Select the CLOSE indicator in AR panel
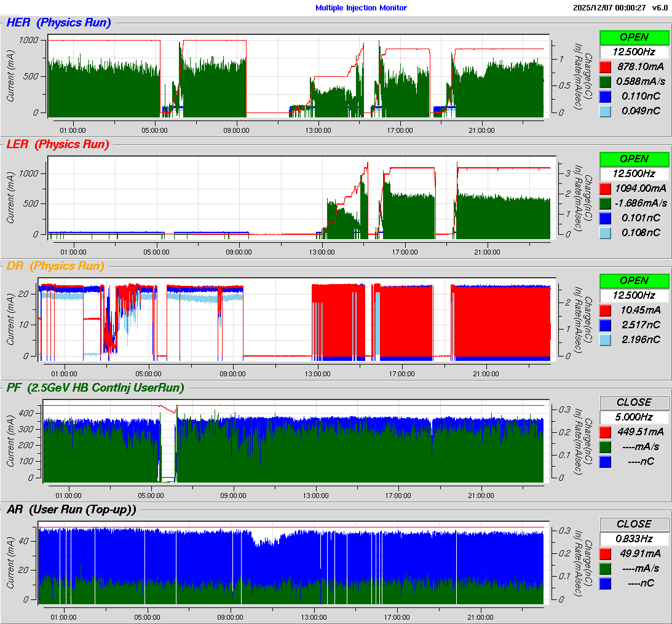This screenshot has height=624, width=672. (x=634, y=524)
